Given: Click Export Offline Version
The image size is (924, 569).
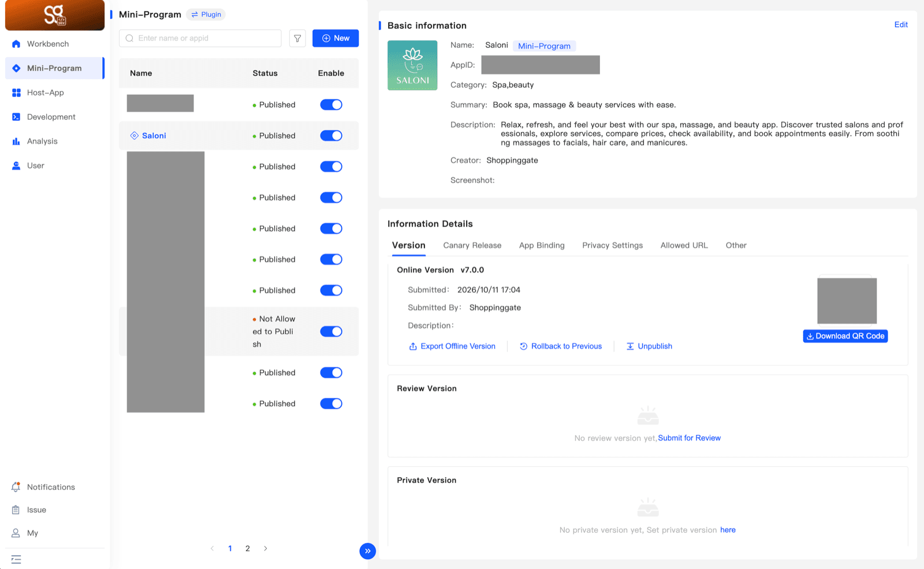Looking at the screenshot, I should coord(452,347).
